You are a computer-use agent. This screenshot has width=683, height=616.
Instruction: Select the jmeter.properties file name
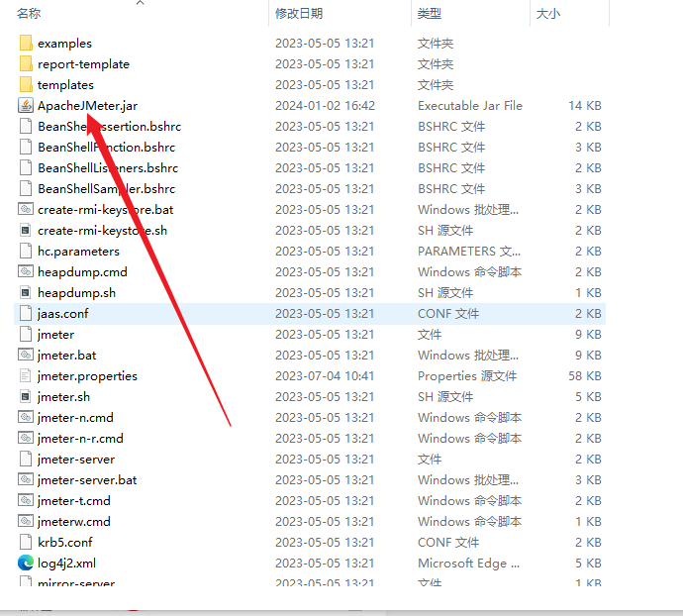[x=87, y=376]
